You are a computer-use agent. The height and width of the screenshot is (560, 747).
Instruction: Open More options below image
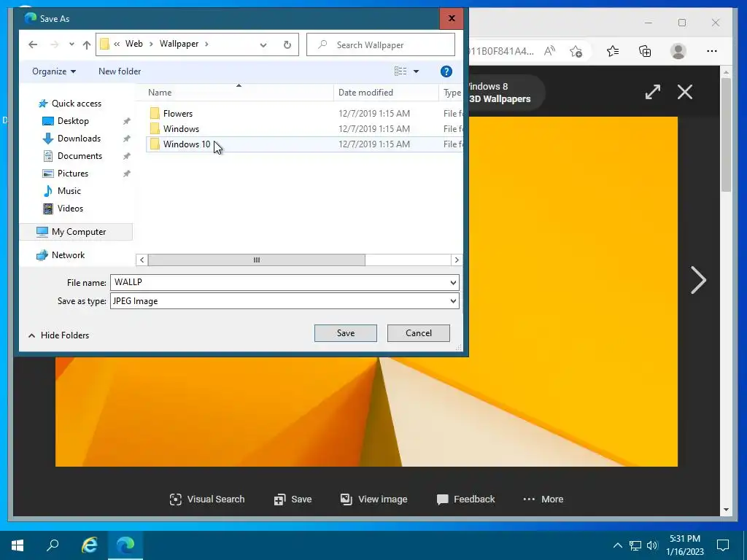point(543,499)
